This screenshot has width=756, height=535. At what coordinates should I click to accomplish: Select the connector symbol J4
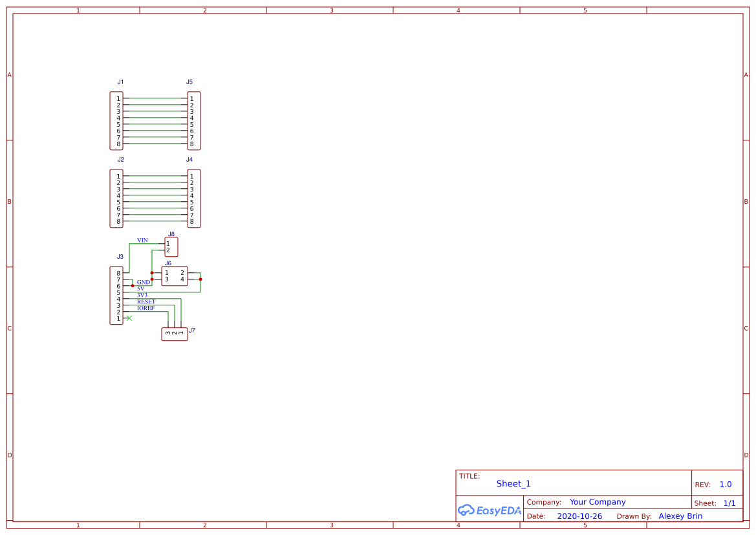click(x=194, y=197)
